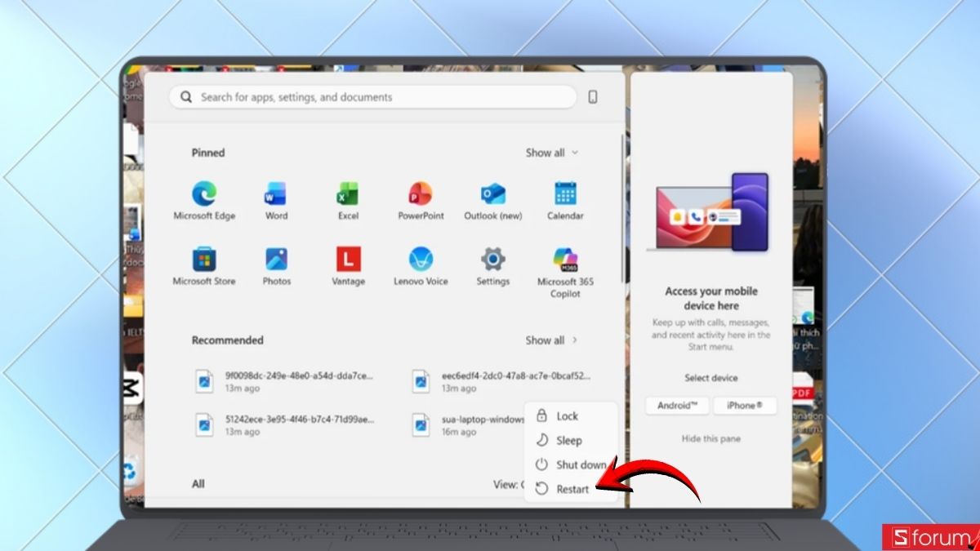Launch Microsoft Store app
980x551 pixels.
tap(204, 266)
